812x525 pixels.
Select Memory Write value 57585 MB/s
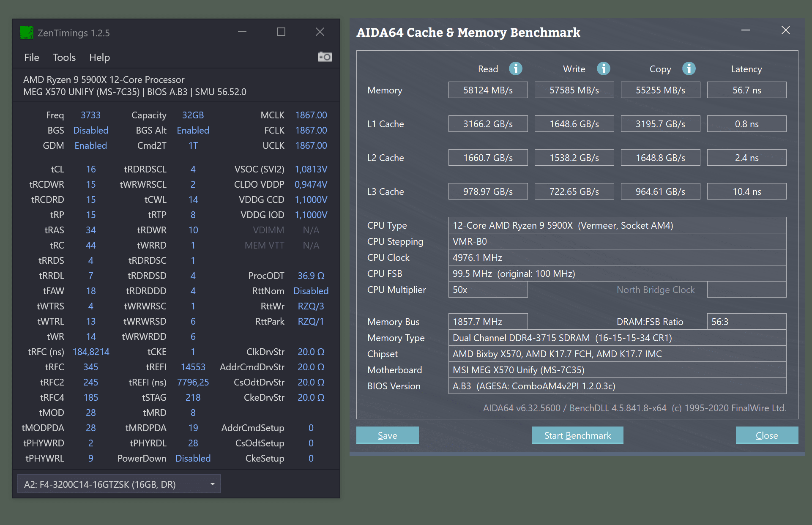tap(574, 90)
